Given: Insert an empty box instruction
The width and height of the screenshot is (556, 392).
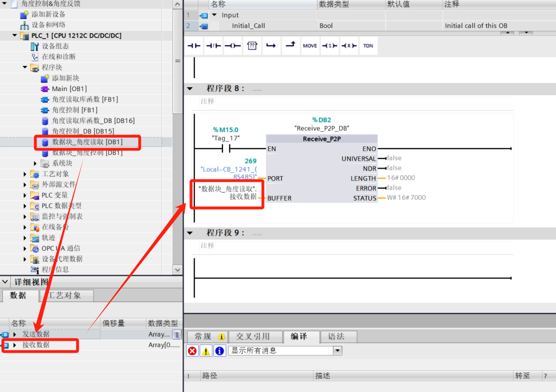Looking at the screenshot, I should [x=251, y=46].
